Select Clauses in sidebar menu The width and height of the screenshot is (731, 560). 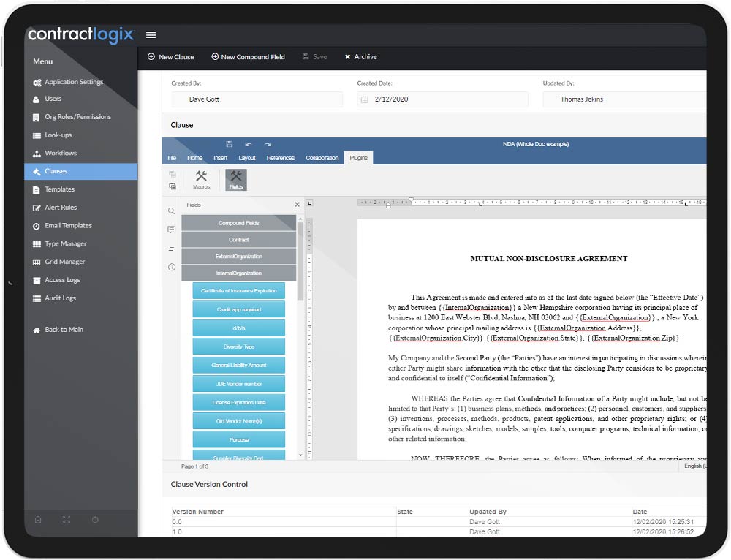coord(80,171)
